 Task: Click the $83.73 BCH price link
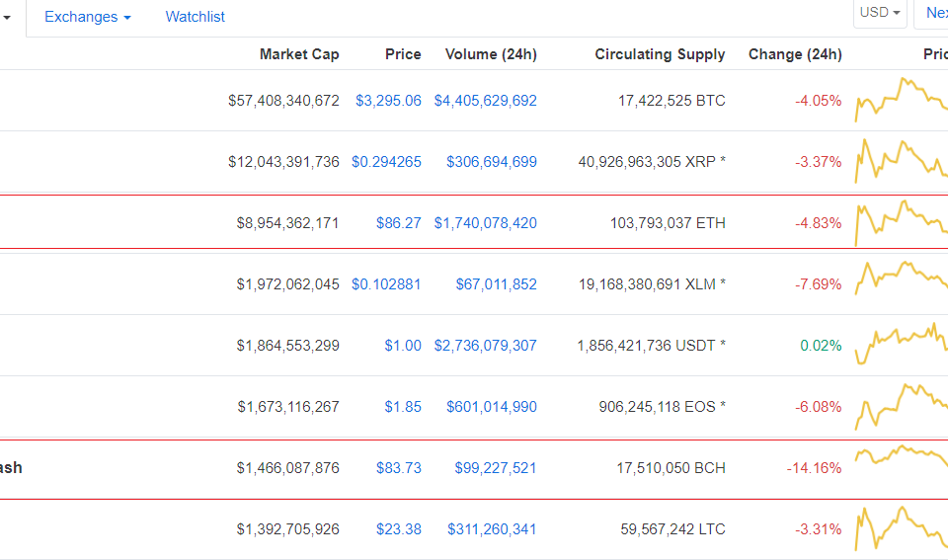[398, 468]
